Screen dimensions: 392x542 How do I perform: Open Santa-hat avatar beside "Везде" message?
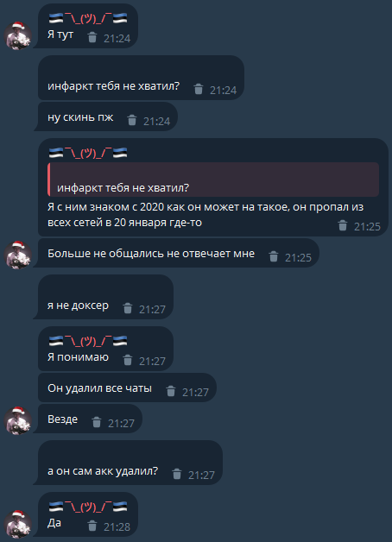tap(17, 420)
